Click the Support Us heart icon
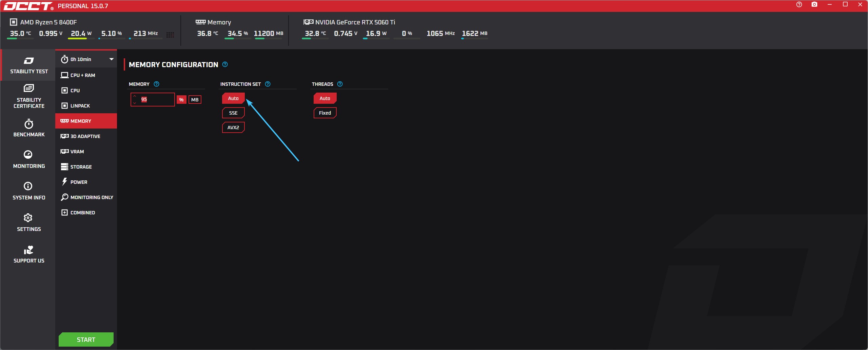868x350 pixels. [x=28, y=250]
